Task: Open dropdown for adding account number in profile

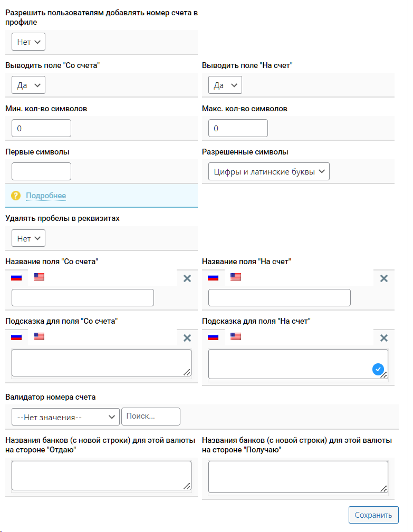Action: coord(28,42)
